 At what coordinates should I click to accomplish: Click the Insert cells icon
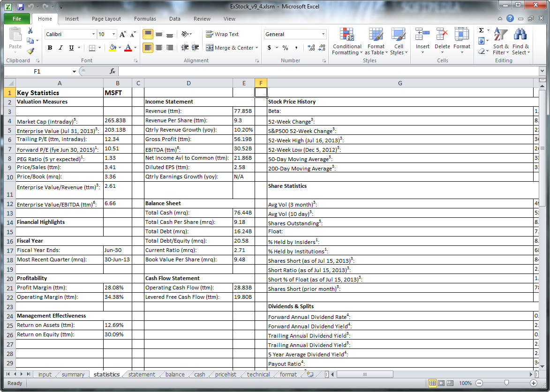pyautogui.click(x=422, y=35)
